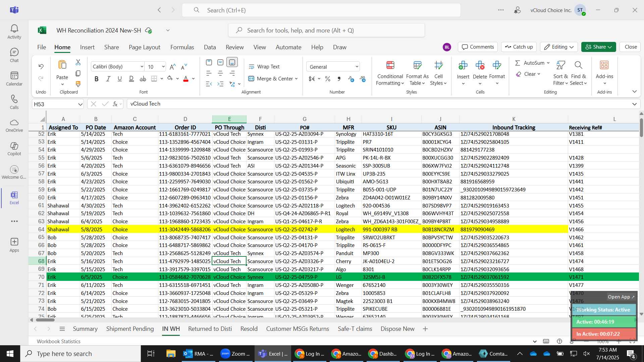Open the font size dropdown
The width and height of the screenshot is (644, 362).
[163, 67]
